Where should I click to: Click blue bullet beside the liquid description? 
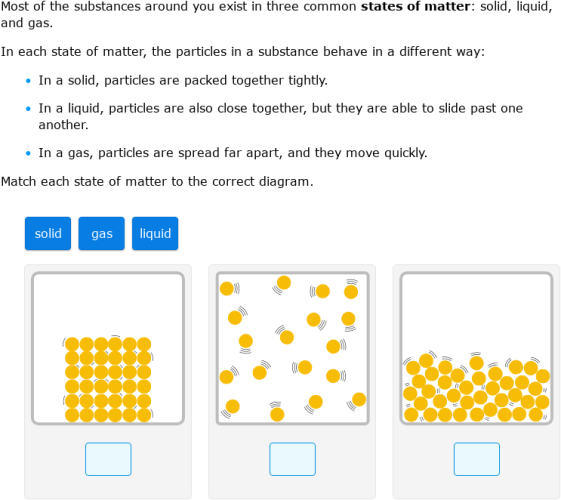click(x=28, y=109)
